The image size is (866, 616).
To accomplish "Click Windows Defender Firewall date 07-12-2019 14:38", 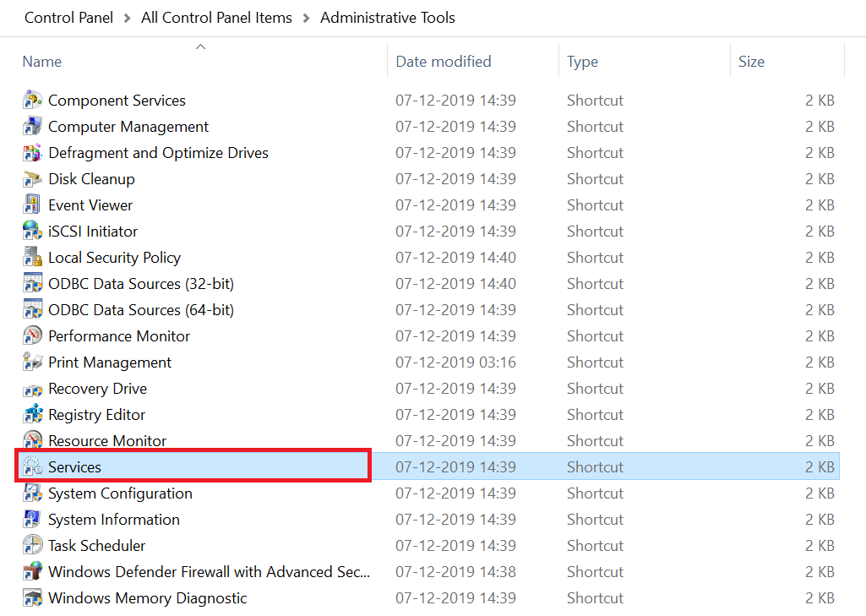I will click(455, 572).
